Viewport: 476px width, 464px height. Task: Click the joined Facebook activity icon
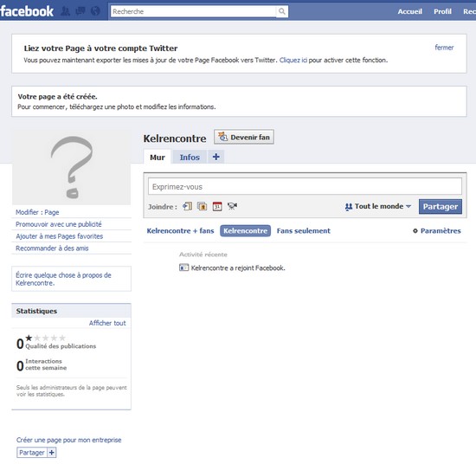click(183, 267)
